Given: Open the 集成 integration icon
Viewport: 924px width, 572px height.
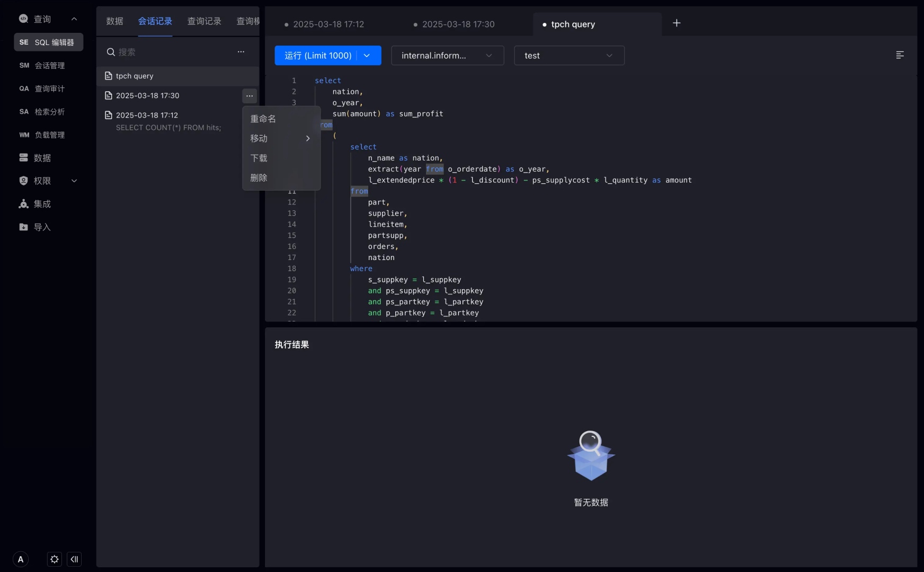Looking at the screenshot, I should click(23, 204).
